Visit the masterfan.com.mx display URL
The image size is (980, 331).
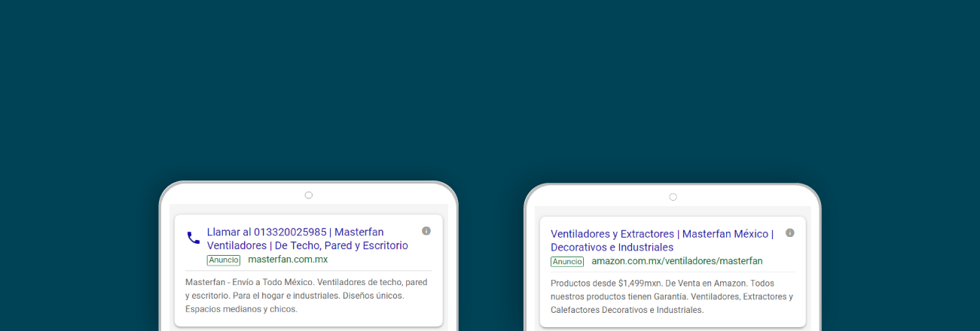pyautogui.click(x=288, y=260)
